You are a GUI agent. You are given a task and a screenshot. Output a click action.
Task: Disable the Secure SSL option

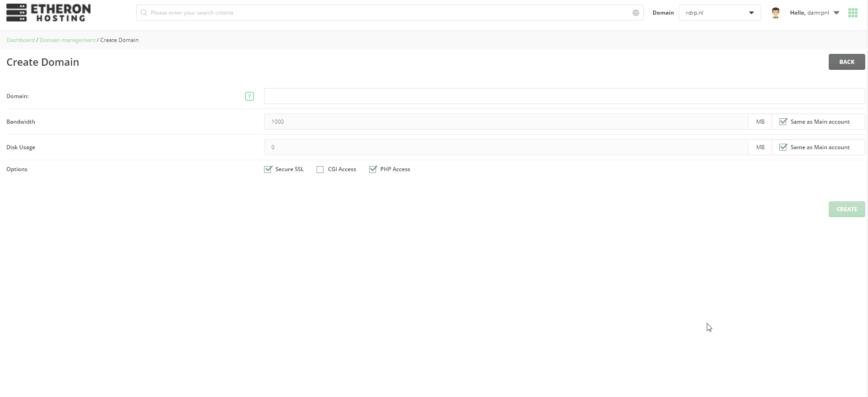(268, 169)
